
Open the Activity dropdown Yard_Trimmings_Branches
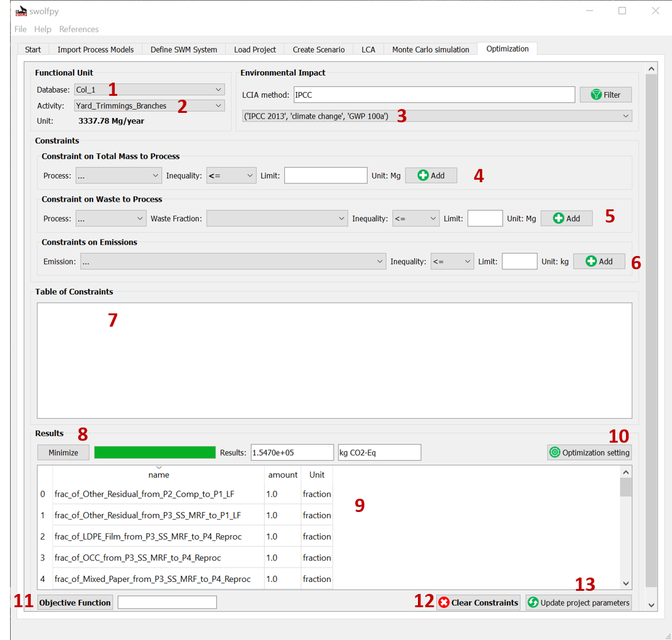[149, 105]
